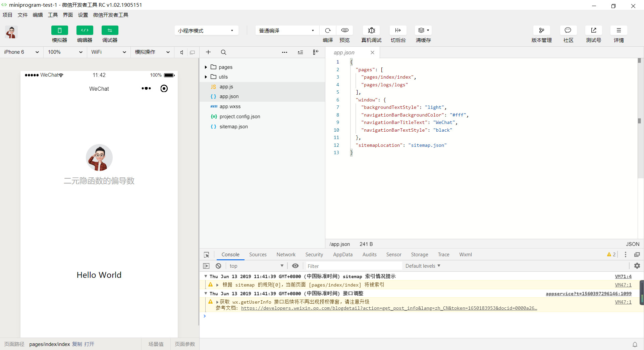Open the compile mode dropdown
Viewport: 644px width, 350px height.
pos(287,31)
